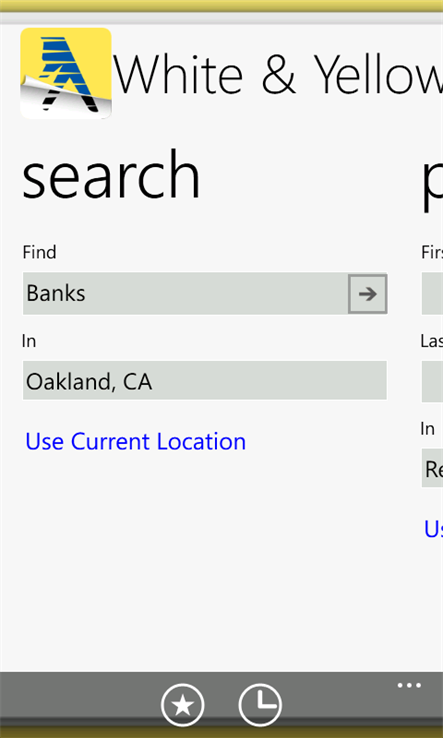Tap the Find label above Banks

[39, 252]
